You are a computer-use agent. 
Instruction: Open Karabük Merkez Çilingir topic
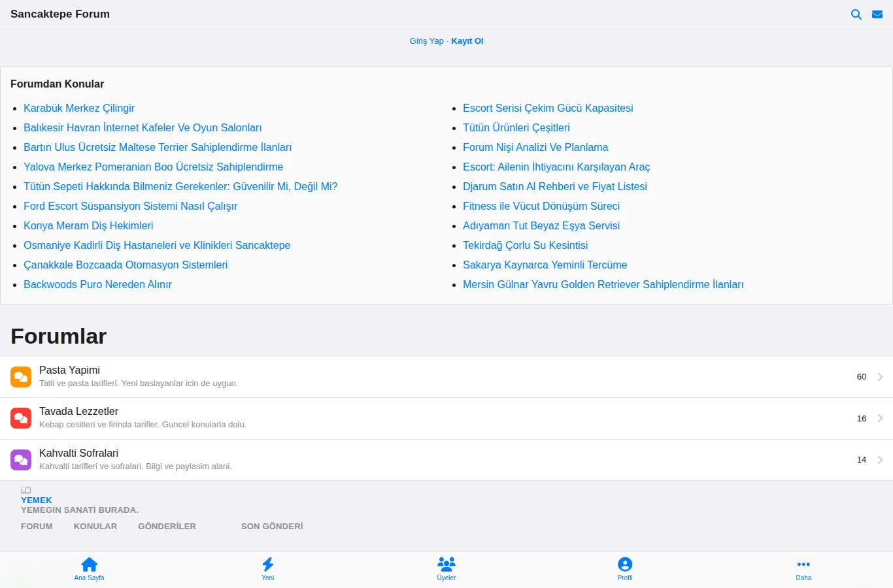[79, 108]
